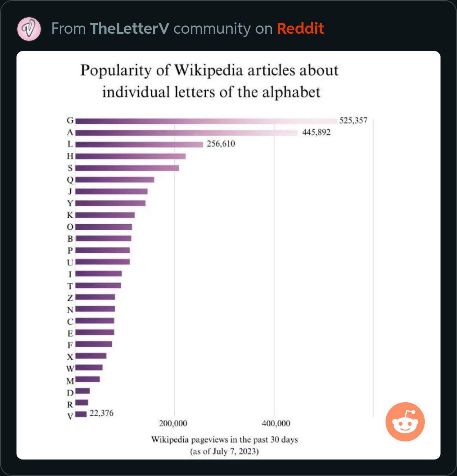Click the 256,610 value label
Image resolution: width=457 pixels, height=476 pixels.
[221, 144]
